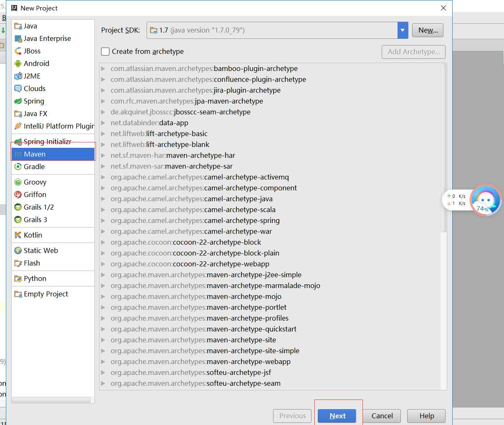Select camel-archetype-war row text
Image resolution: width=504 pixels, height=425 pixels.
point(191,231)
